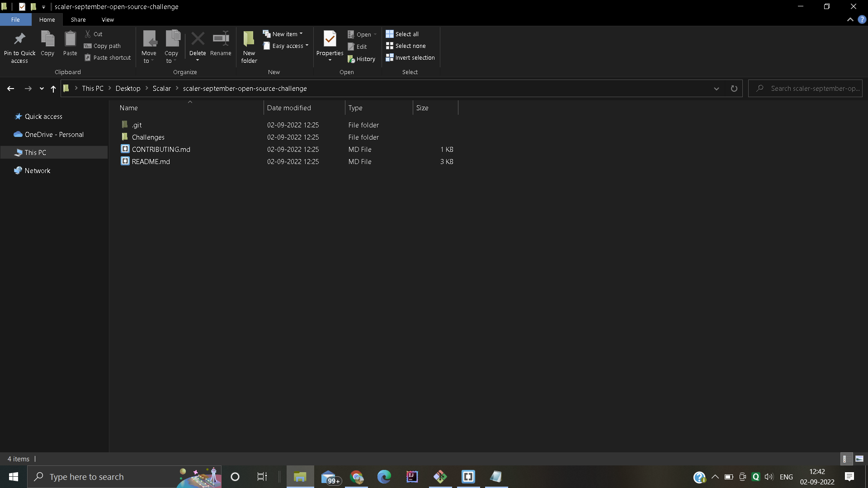Expand the New item dropdown

click(x=283, y=34)
